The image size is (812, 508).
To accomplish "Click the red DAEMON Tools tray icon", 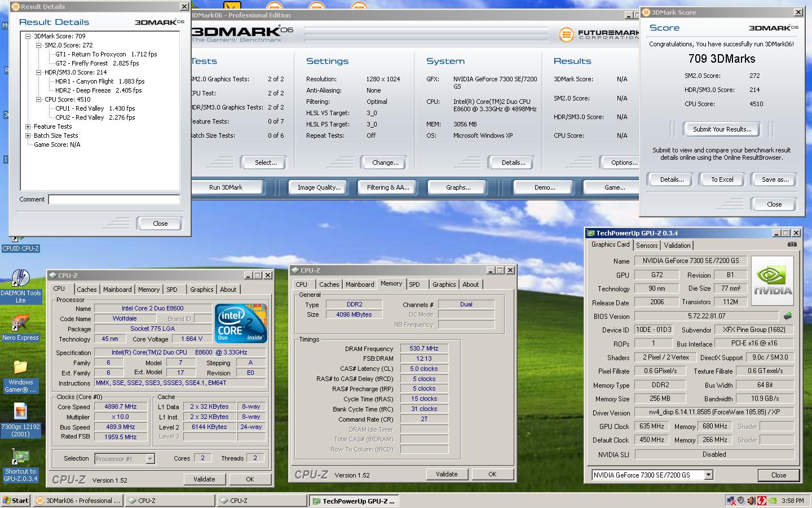I will coord(761,500).
